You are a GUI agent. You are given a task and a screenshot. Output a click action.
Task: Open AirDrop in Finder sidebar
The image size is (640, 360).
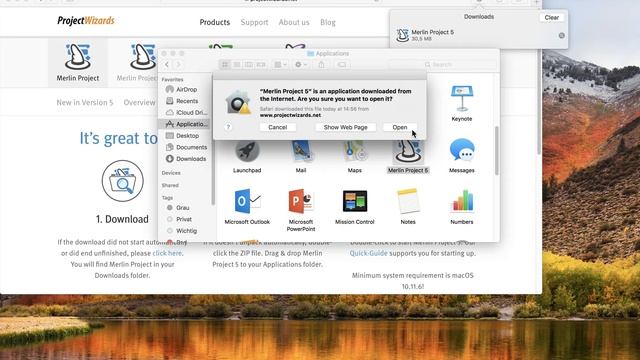coord(186,89)
